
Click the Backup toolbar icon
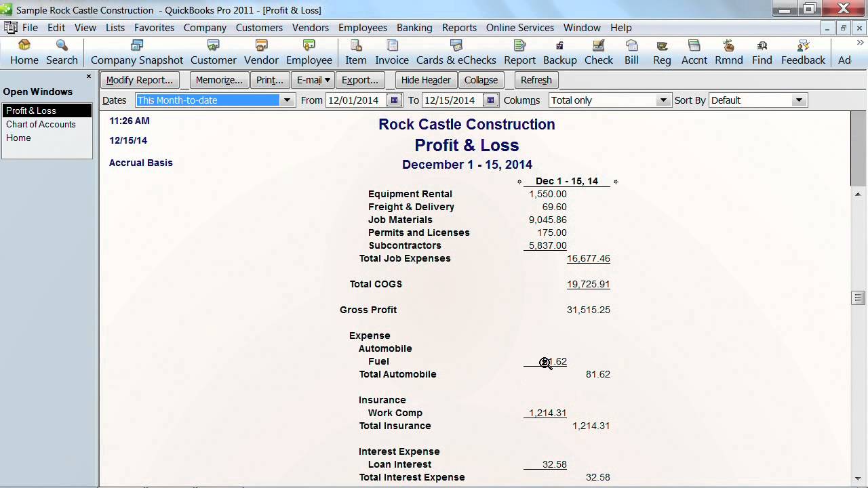click(x=560, y=52)
